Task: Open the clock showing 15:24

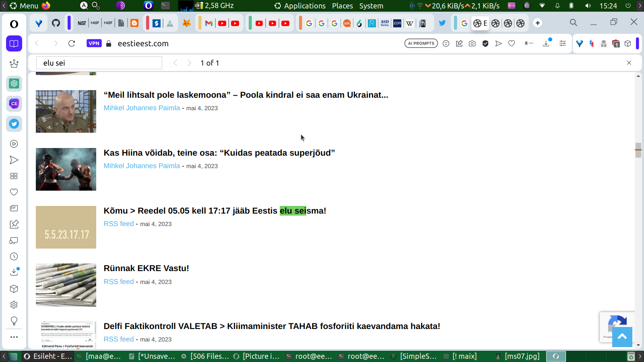Action: coord(608,6)
